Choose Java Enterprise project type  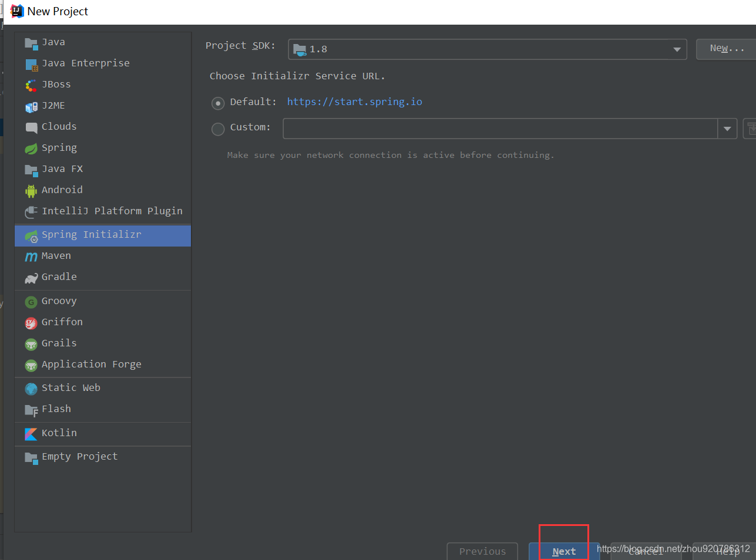click(x=103, y=63)
